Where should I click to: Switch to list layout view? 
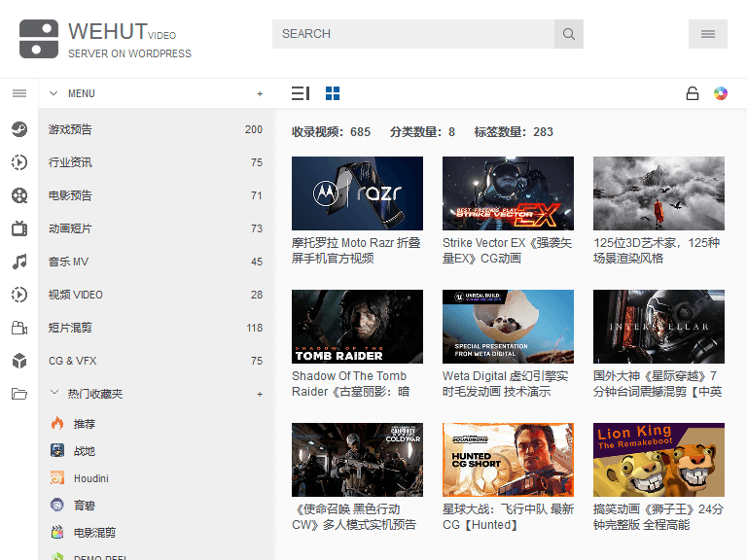(x=301, y=93)
